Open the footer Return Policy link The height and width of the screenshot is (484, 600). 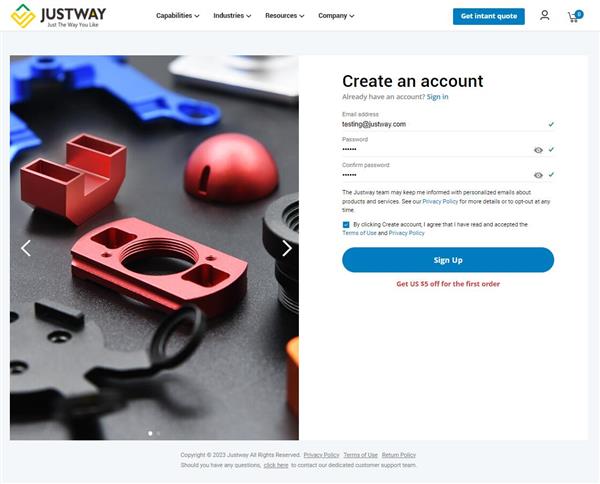pos(399,455)
